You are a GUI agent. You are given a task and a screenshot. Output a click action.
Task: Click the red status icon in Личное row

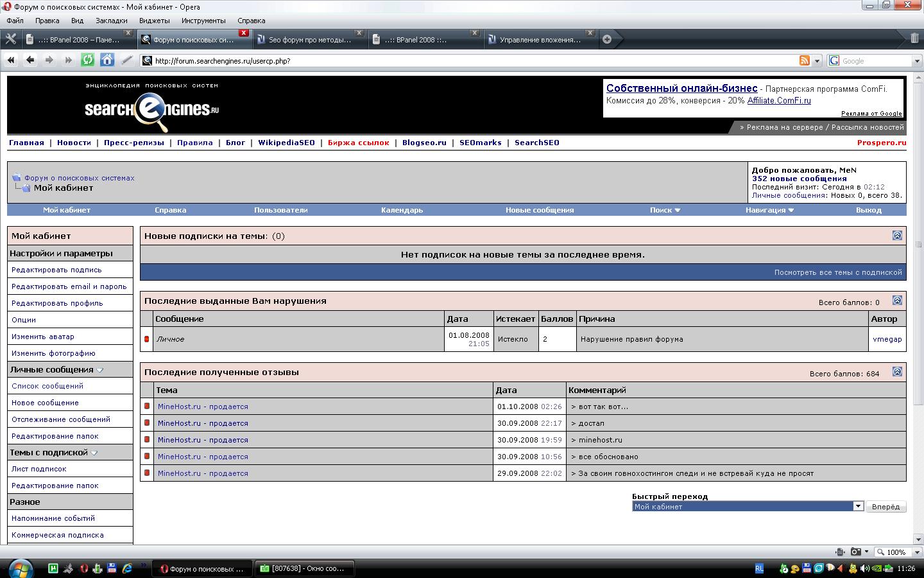coord(147,339)
